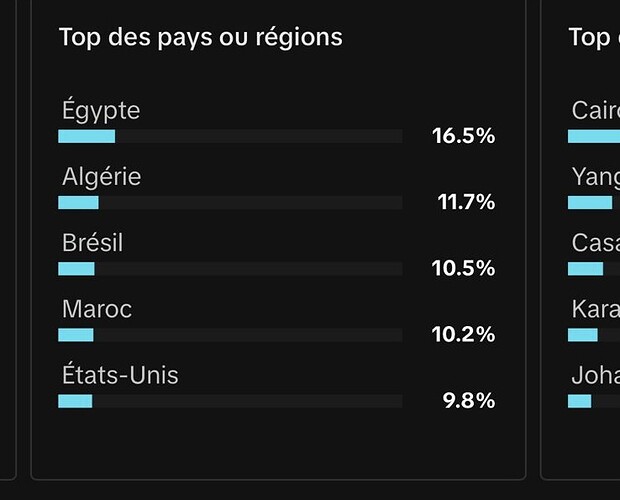Open the Algérie country entry
The width and height of the screenshot is (620, 500).
click(x=101, y=177)
